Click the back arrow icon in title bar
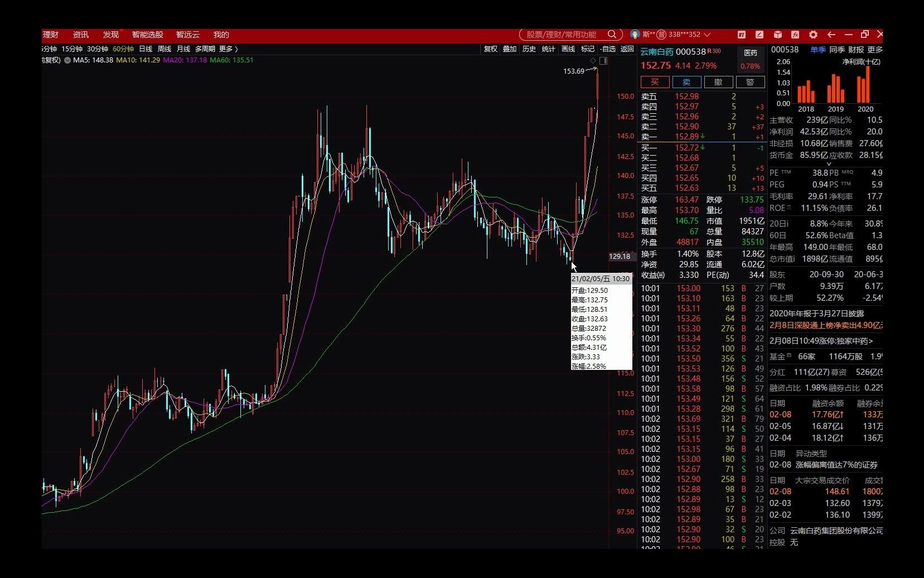Viewport: 924px width, 578px height. coord(831,35)
